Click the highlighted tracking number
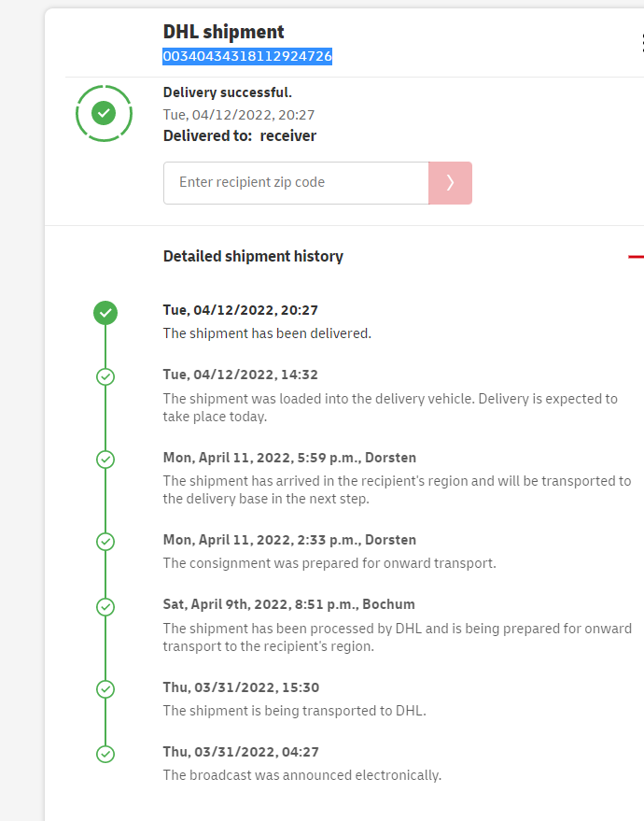 click(x=247, y=56)
